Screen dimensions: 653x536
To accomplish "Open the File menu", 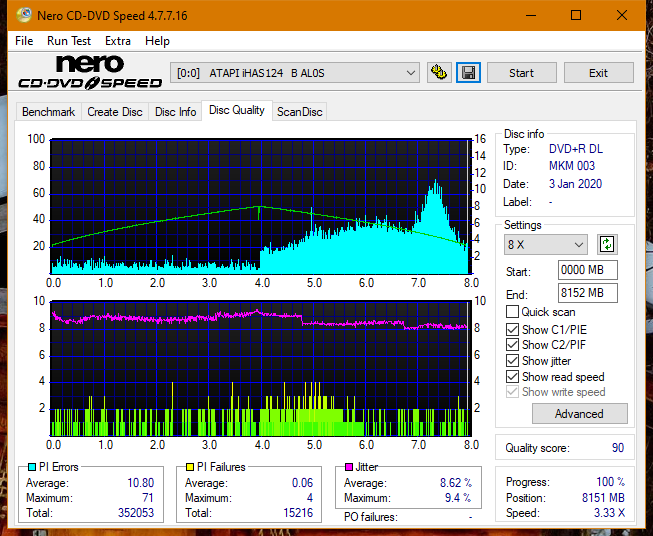I will point(24,41).
